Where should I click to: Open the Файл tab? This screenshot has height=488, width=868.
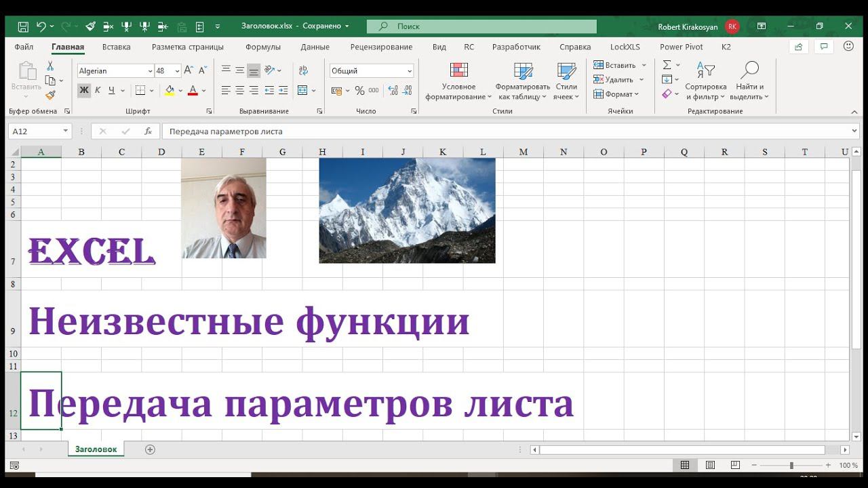(x=24, y=47)
